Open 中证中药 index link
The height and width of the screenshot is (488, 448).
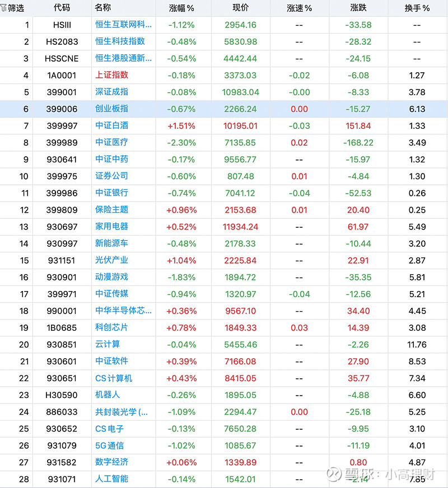111,159
